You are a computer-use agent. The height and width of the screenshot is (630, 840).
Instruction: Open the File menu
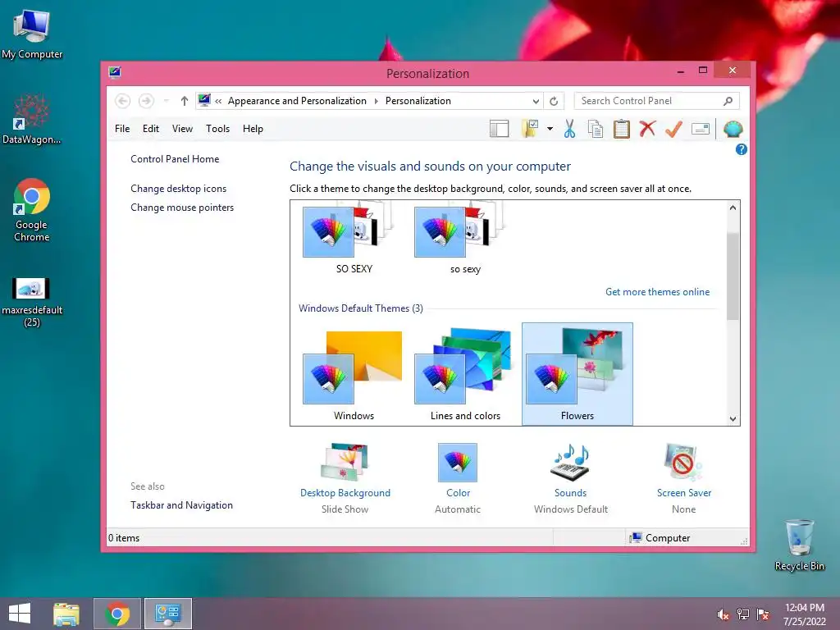point(122,129)
